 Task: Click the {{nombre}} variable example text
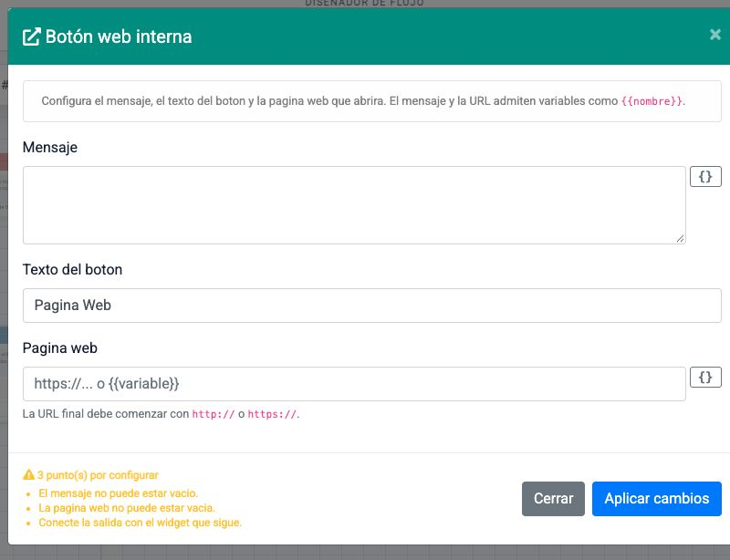click(x=652, y=101)
